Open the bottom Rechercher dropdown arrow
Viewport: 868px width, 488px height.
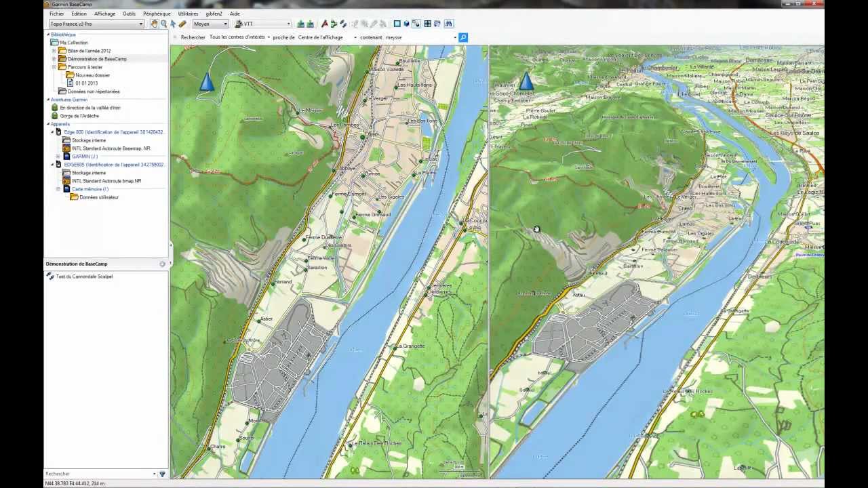point(155,474)
